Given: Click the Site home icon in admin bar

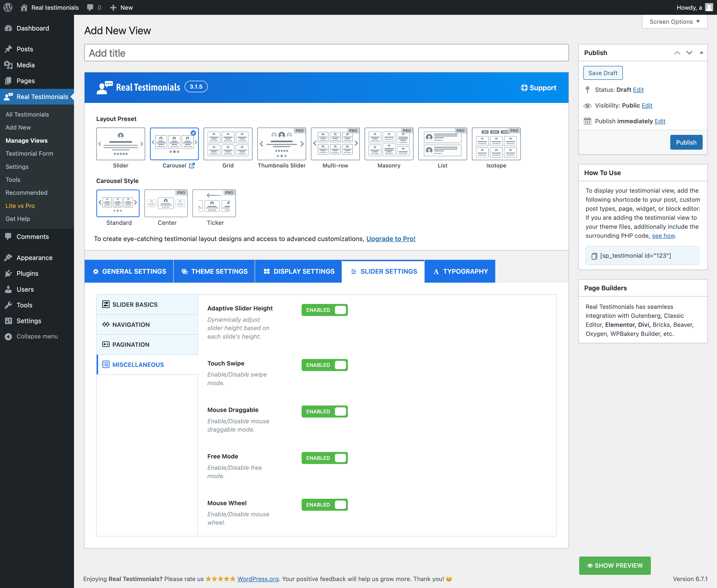Looking at the screenshot, I should (x=24, y=7).
